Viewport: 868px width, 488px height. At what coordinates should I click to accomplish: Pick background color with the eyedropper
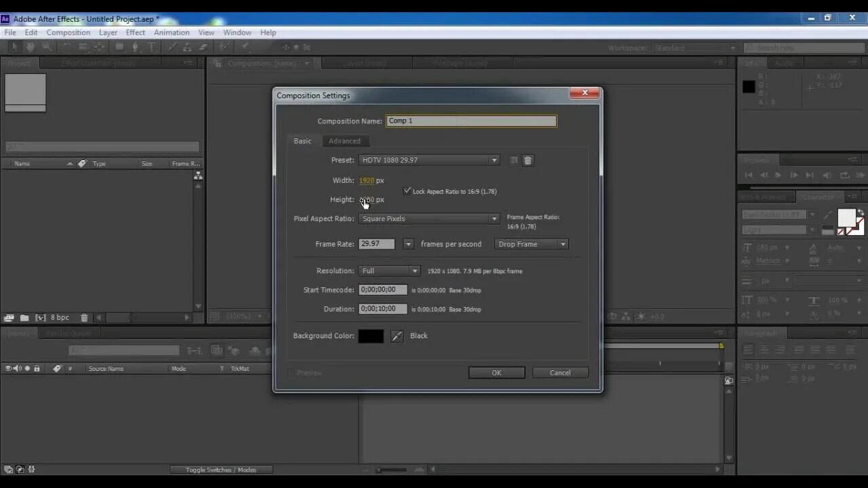click(x=397, y=336)
